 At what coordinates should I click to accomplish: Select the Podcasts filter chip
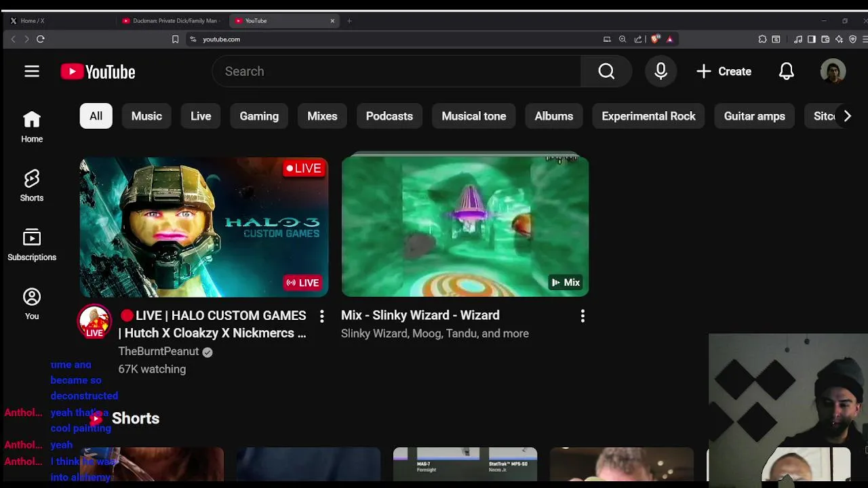click(x=389, y=116)
